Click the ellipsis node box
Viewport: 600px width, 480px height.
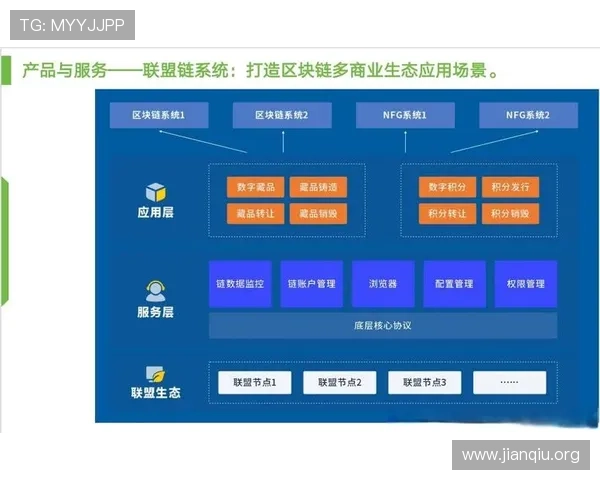(x=510, y=382)
